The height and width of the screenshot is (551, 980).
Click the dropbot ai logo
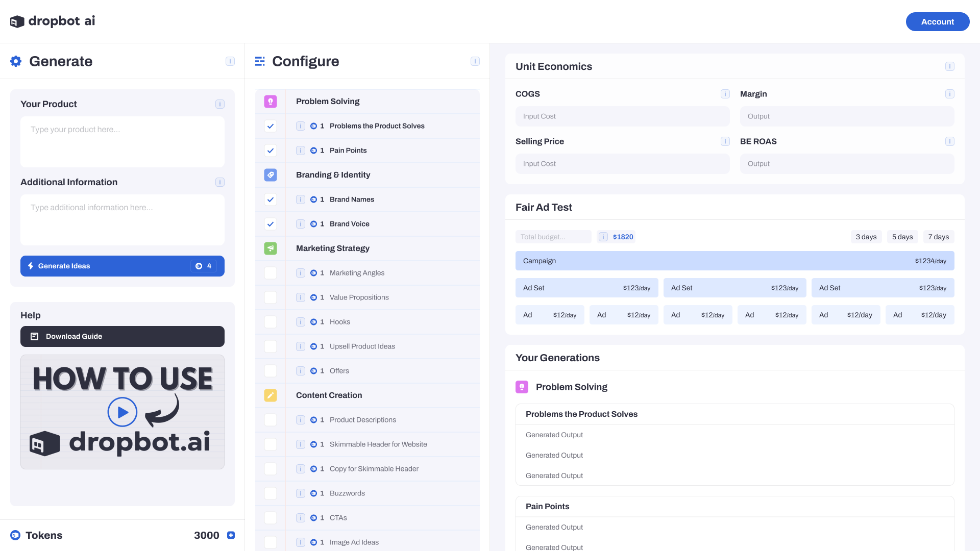tap(53, 21)
